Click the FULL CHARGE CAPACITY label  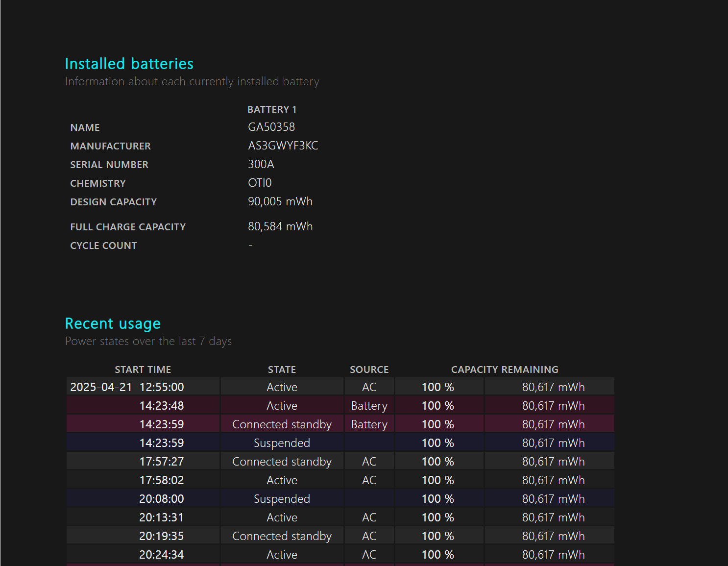coord(128,227)
